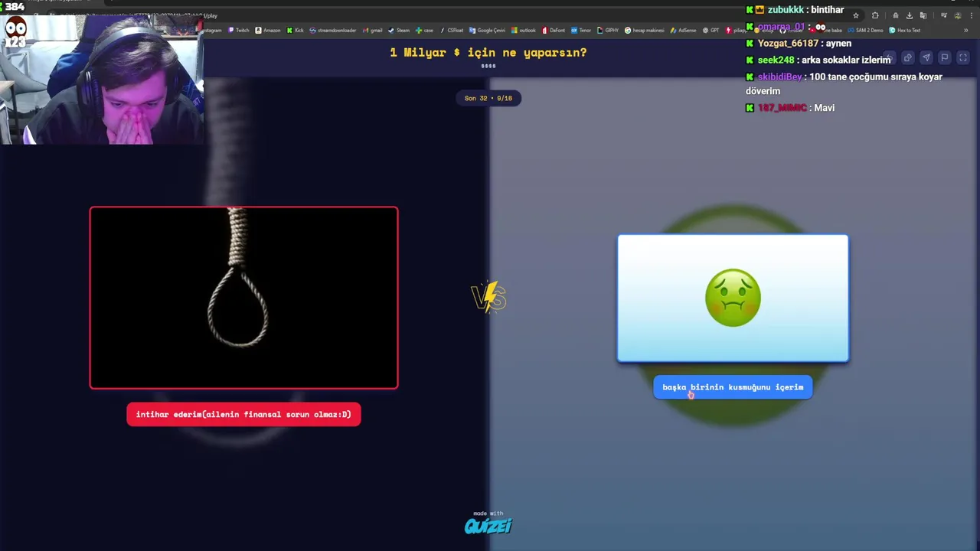Screen dimensions: 980x551
Task: Open the AdSense bookmark
Action: (x=683, y=31)
